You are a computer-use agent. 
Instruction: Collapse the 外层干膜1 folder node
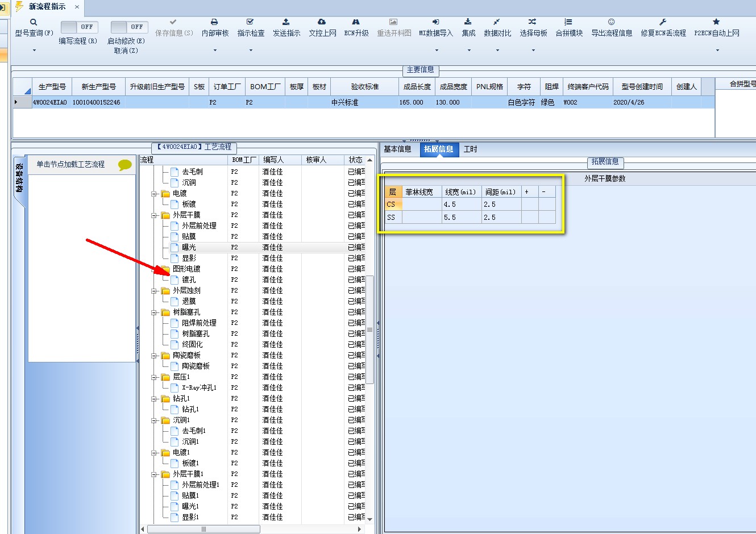click(x=154, y=474)
